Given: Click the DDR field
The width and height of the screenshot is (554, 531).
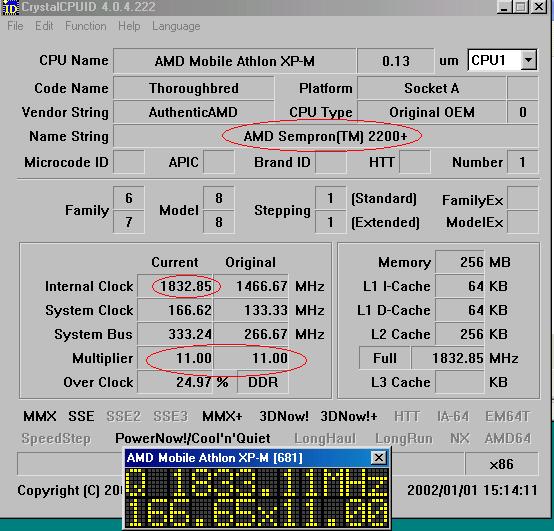Looking at the screenshot, I should pos(263,382).
